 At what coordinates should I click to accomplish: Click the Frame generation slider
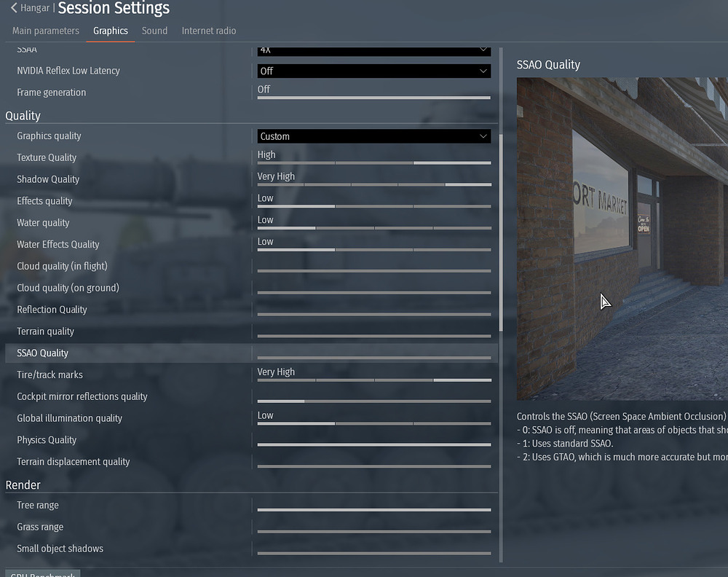(373, 97)
